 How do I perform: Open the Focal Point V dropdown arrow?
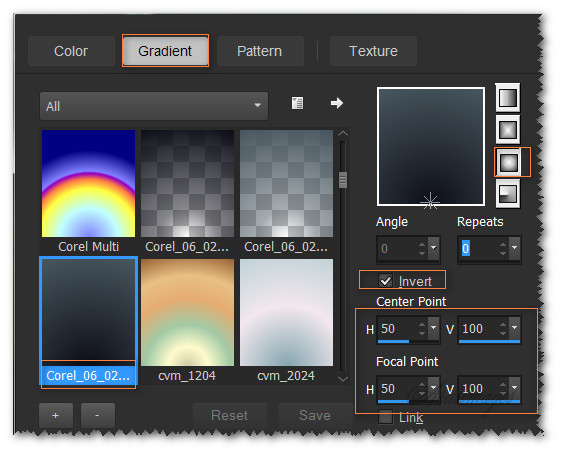tap(515, 388)
